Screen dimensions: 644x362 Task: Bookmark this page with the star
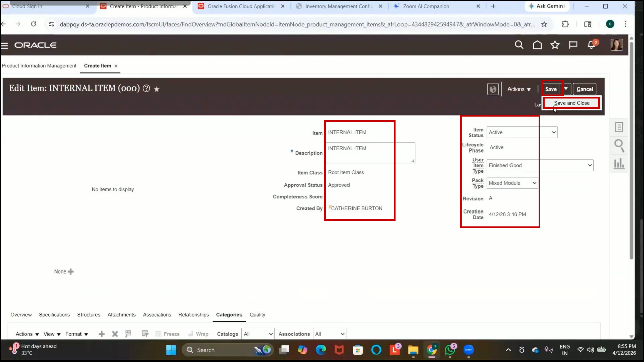tap(544, 24)
